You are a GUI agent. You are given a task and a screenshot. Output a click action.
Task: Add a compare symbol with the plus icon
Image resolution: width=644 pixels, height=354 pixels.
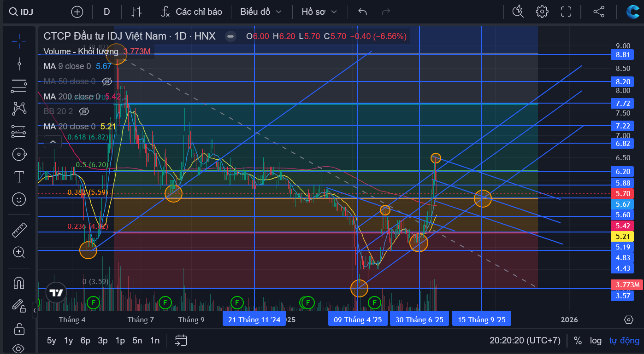(77, 12)
